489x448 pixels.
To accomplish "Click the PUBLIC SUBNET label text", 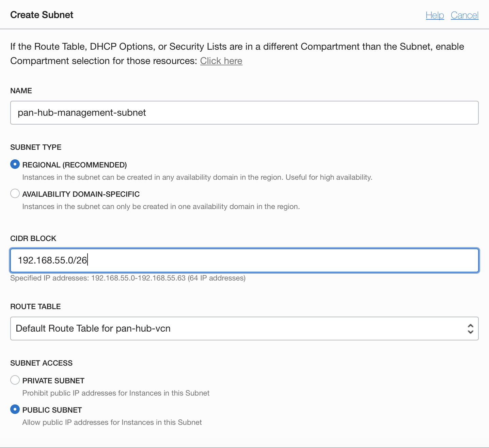I will (52, 410).
